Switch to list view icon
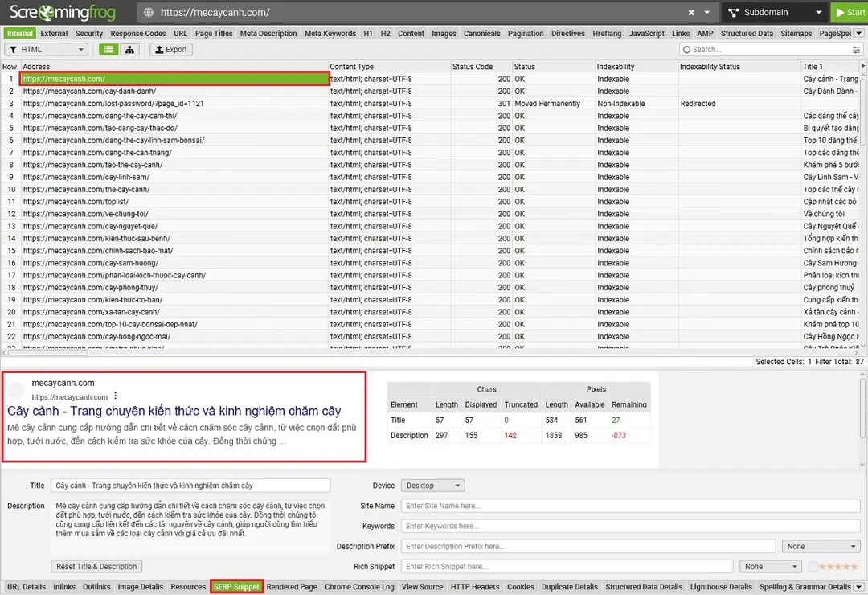The width and height of the screenshot is (868, 595). point(108,50)
